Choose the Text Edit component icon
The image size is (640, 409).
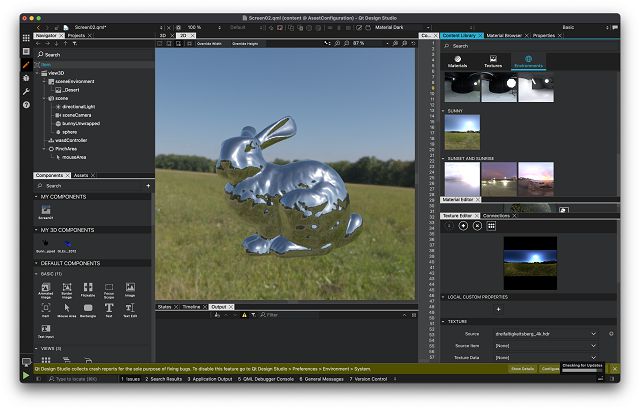pyautogui.click(x=130, y=309)
